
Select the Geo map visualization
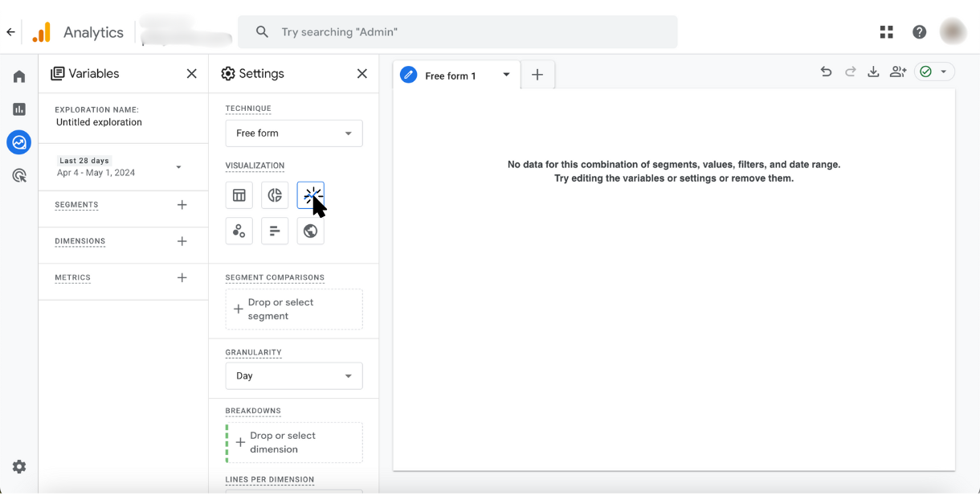[x=310, y=232]
